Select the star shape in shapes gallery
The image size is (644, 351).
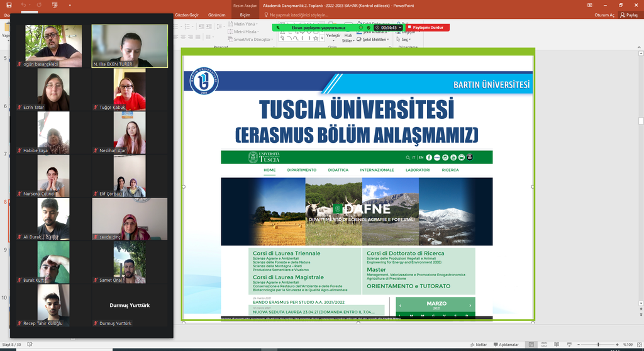[316, 38]
